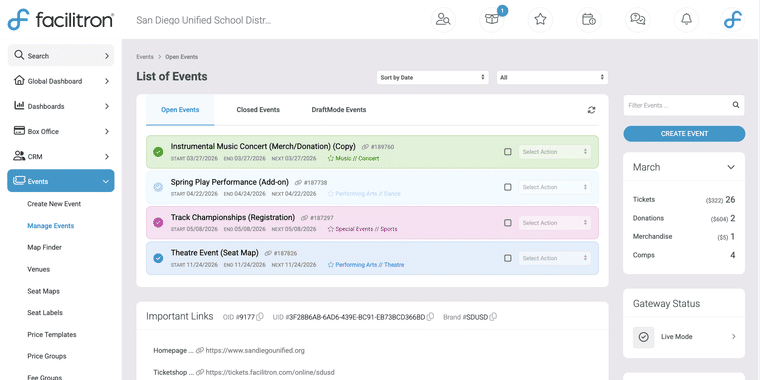
Task: Collapse the March summary panel chevron
Action: tap(731, 167)
